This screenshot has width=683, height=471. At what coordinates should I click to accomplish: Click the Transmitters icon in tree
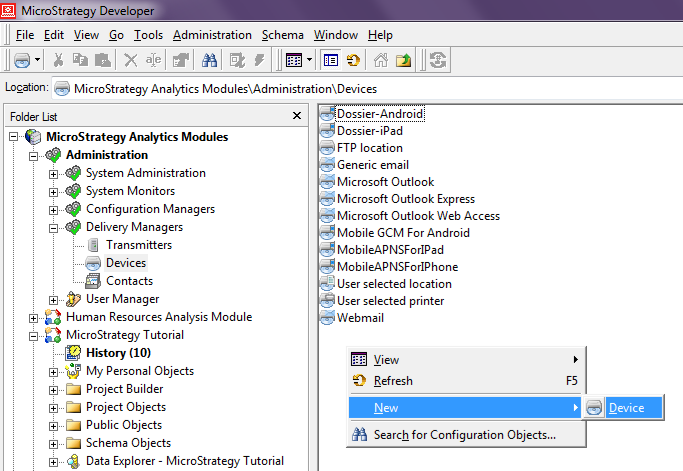coord(93,245)
